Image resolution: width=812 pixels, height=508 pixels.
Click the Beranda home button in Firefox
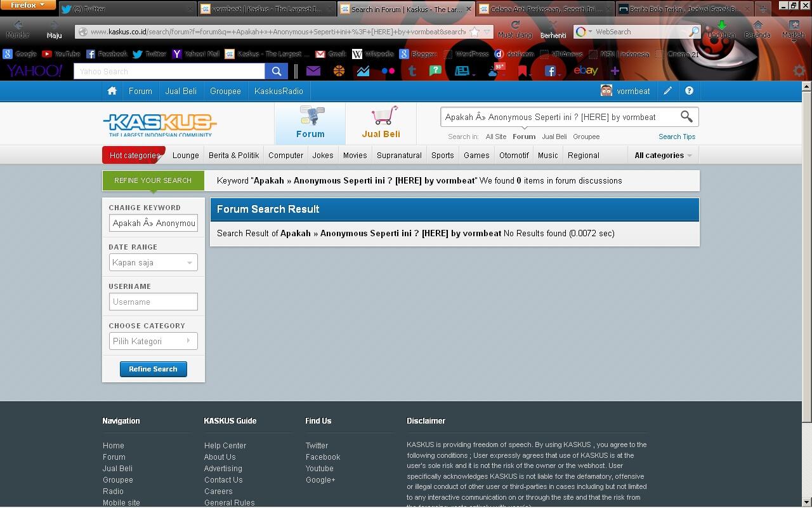[757, 29]
